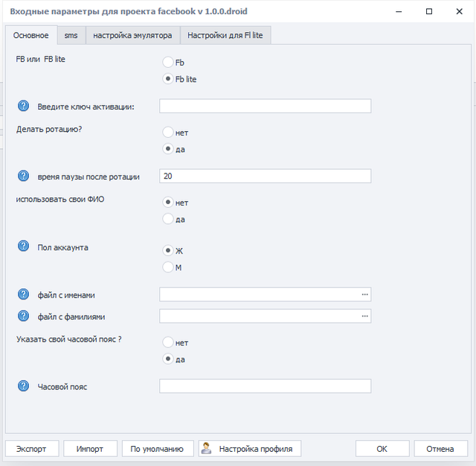476x466 pixels.
Task: Click the label FB или FB lite
Action: [x=40, y=60]
